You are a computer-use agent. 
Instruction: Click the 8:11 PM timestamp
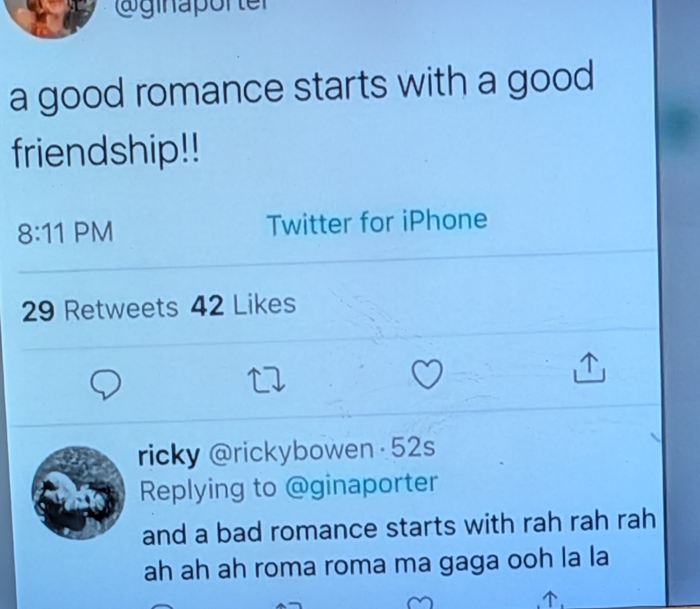point(65,232)
